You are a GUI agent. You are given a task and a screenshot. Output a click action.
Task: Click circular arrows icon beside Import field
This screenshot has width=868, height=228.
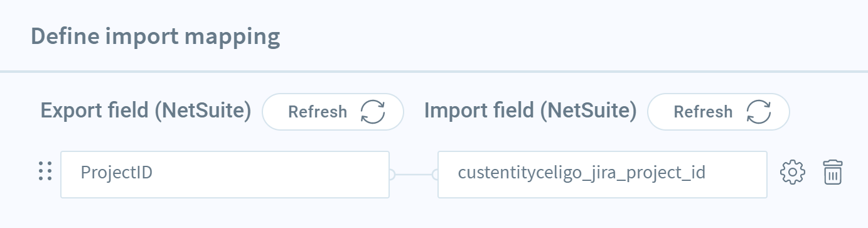point(758,112)
